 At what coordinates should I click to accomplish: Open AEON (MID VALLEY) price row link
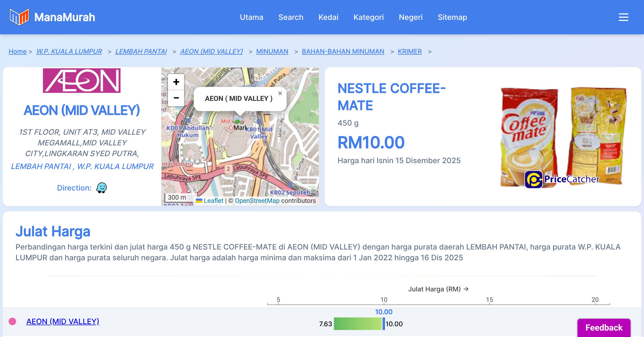tap(63, 321)
